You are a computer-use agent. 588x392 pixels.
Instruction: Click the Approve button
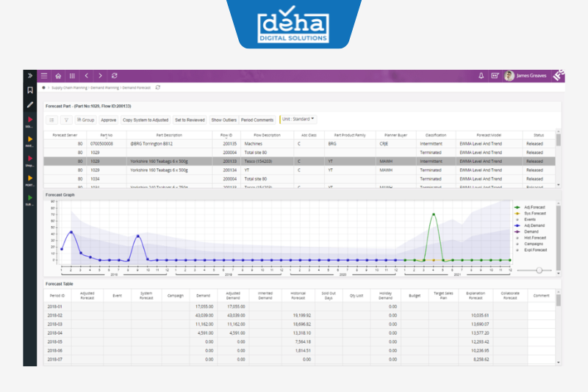[x=108, y=120]
